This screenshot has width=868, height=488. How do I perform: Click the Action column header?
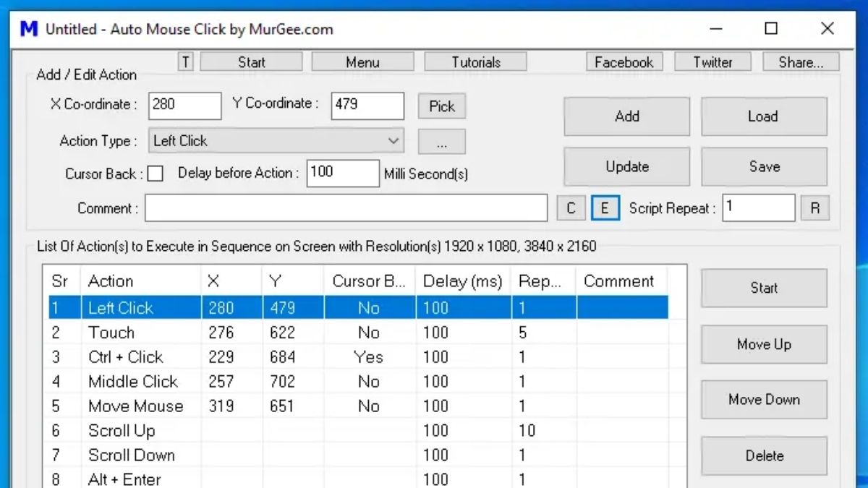[x=140, y=281]
